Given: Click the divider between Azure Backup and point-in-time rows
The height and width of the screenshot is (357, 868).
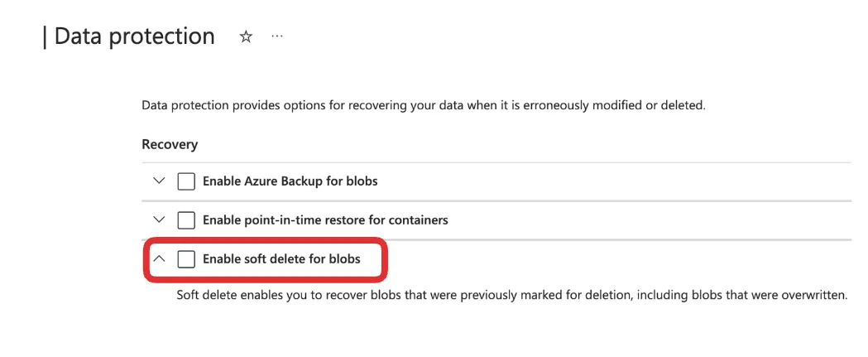Looking at the screenshot, I should coord(496,200).
